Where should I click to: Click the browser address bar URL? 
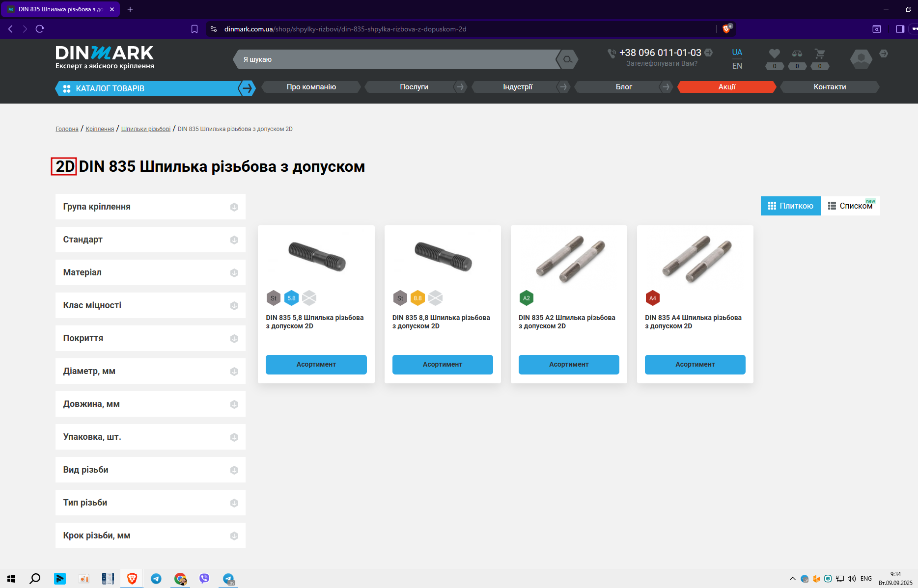[x=345, y=29]
